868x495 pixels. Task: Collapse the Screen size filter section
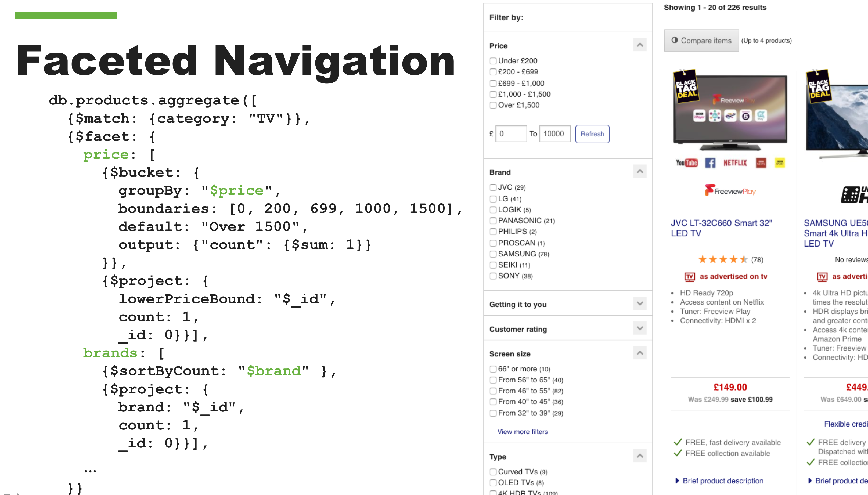pyautogui.click(x=640, y=353)
